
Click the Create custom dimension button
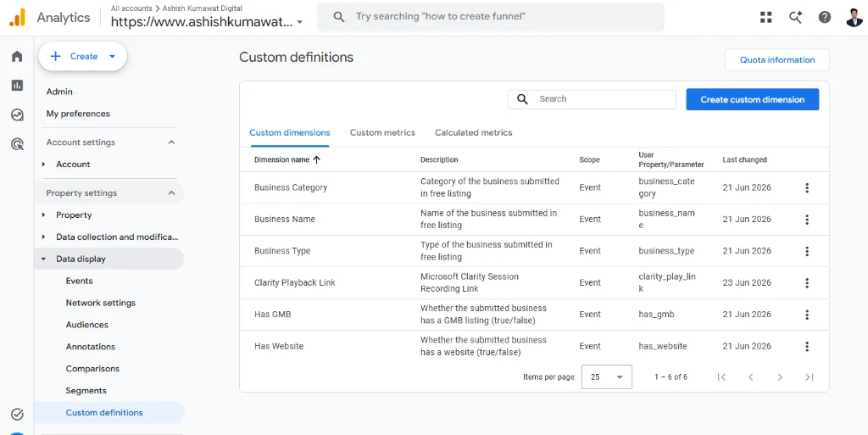(x=753, y=99)
